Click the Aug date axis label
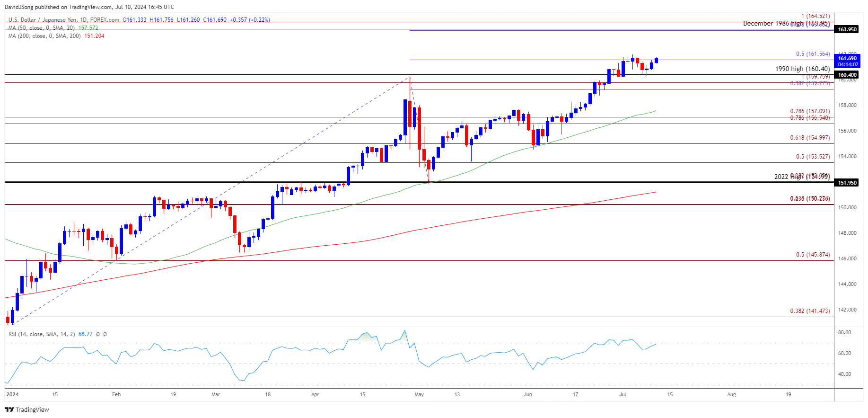The height and width of the screenshot is (418, 868). click(x=731, y=394)
